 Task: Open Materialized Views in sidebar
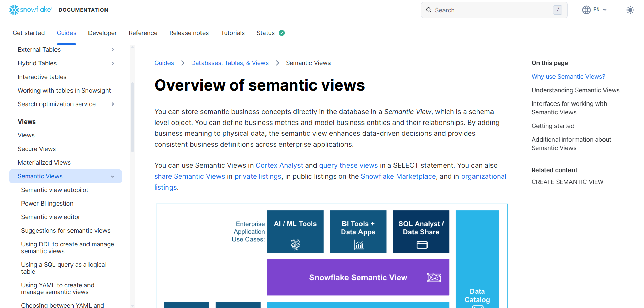point(44,163)
